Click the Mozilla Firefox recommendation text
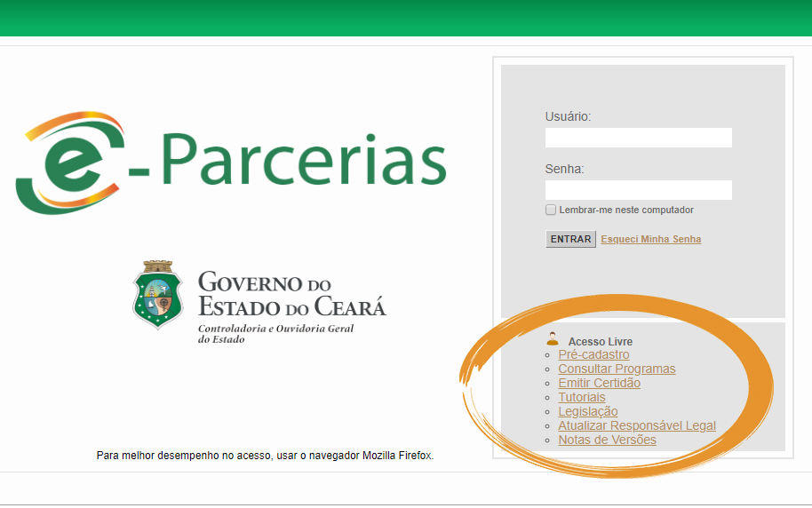Screen dimensions: 812x508 (x=265, y=456)
